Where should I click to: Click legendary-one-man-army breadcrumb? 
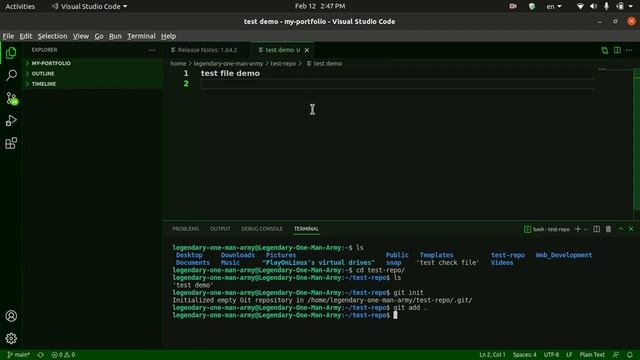click(228, 64)
